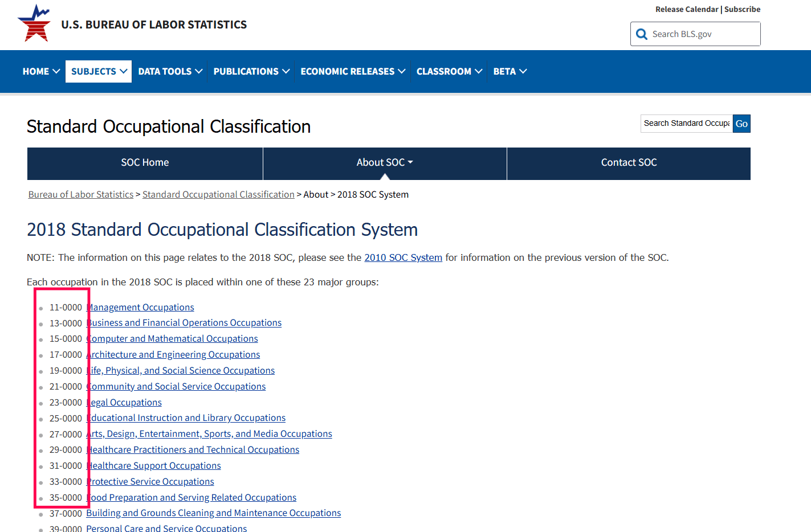Click the Search Standard Occupational input
811x532 pixels.
click(x=686, y=124)
